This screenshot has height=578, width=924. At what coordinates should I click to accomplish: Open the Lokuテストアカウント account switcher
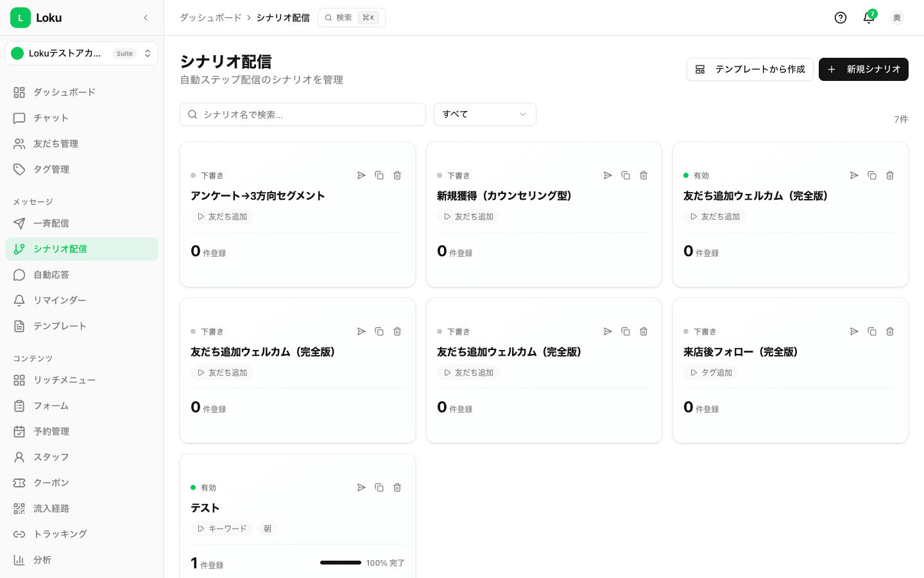coord(81,53)
